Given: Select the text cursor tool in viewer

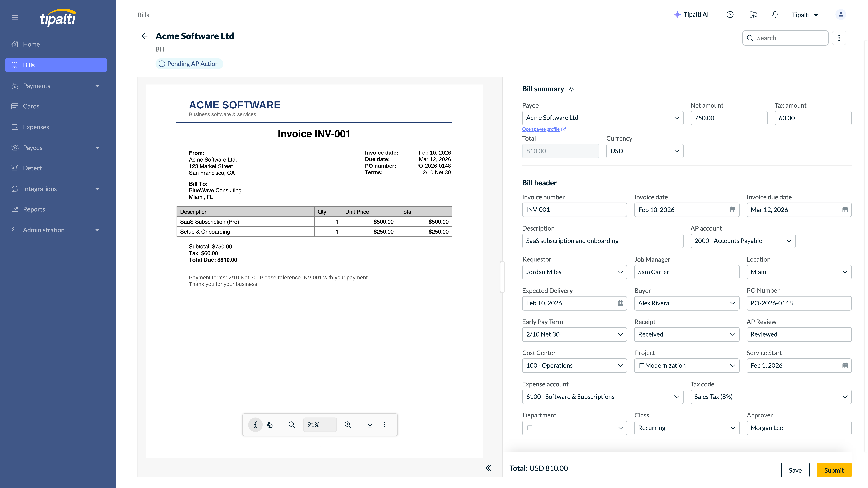Looking at the screenshot, I should pos(255,425).
